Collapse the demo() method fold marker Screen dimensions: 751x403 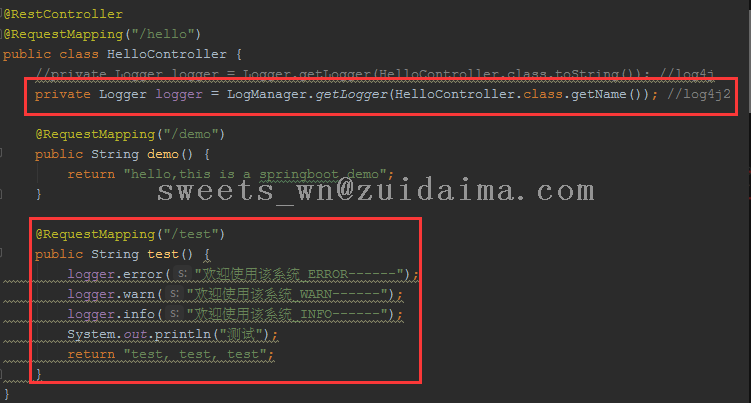point(1,153)
